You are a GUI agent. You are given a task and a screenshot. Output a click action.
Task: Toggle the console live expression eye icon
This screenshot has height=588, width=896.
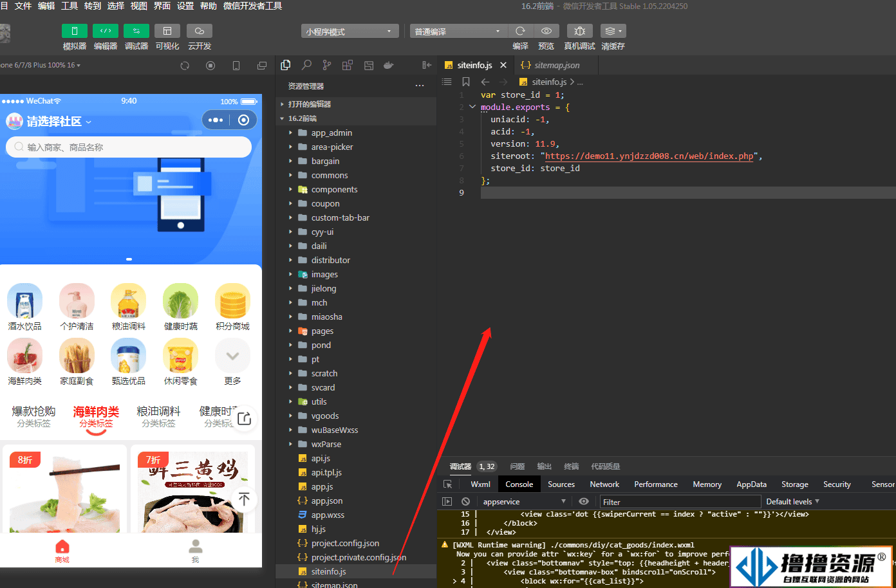(x=584, y=502)
